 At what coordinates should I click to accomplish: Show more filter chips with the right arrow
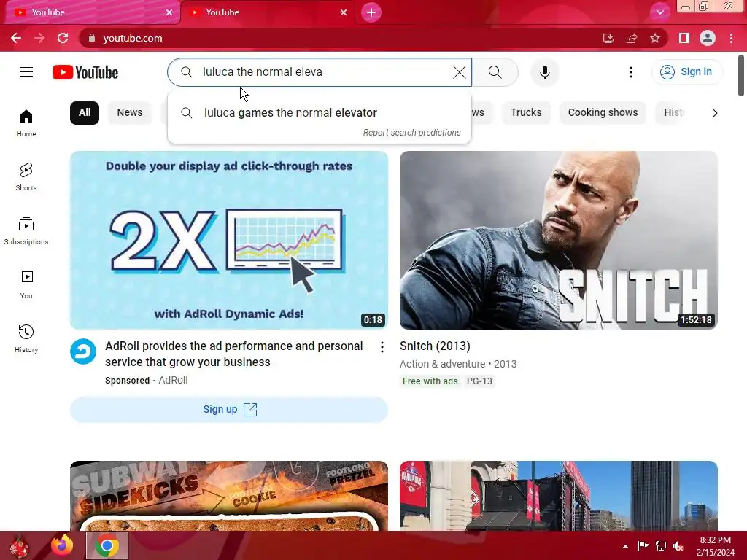pyautogui.click(x=714, y=113)
